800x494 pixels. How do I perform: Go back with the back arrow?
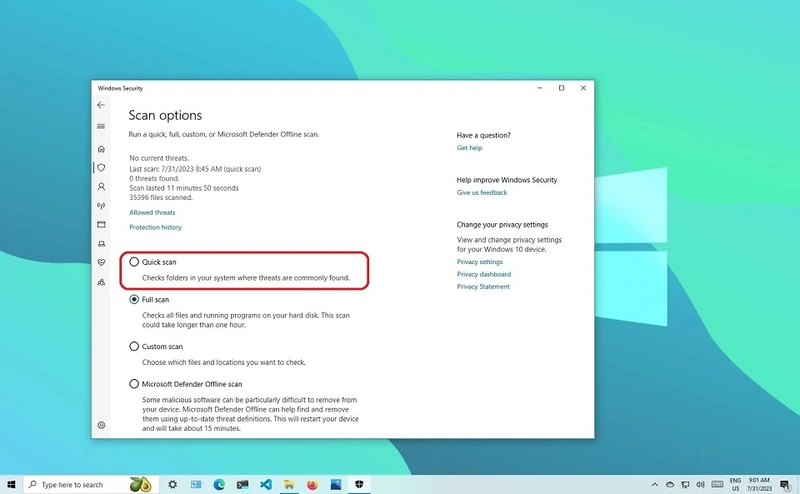click(x=101, y=105)
